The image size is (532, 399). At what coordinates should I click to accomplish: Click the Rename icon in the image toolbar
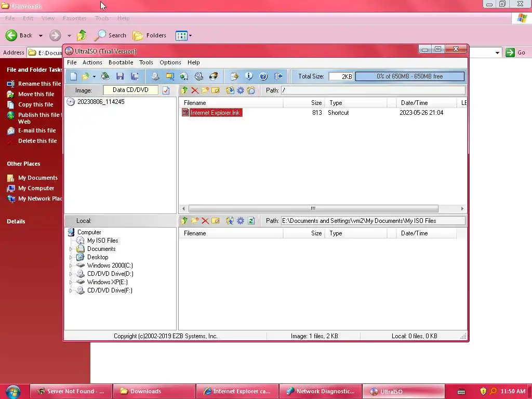point(216,90)
